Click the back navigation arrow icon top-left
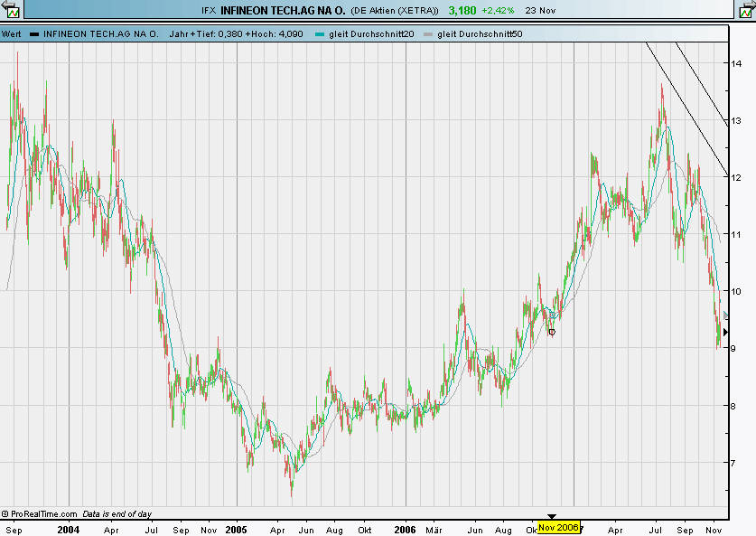 pos(5,5)
